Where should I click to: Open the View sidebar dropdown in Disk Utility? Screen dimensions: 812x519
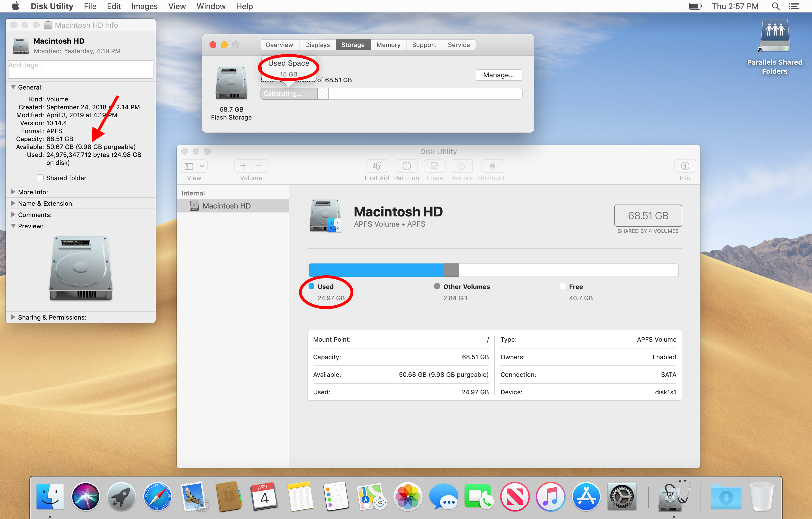[x=194, y=166]
